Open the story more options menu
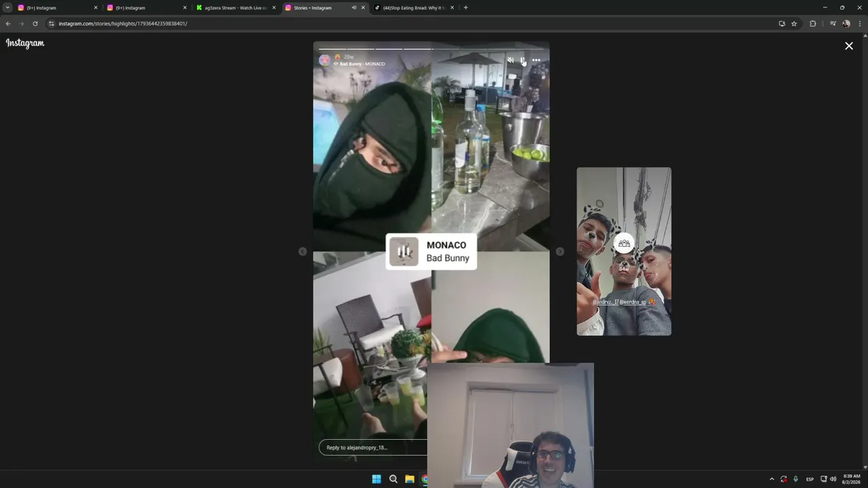 (x=536, y=60)
